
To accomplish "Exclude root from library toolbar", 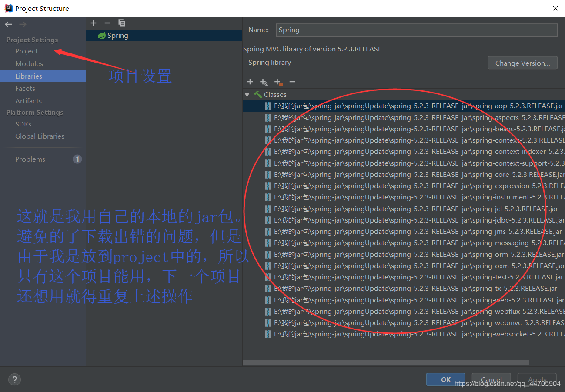I will coord(278,82).
